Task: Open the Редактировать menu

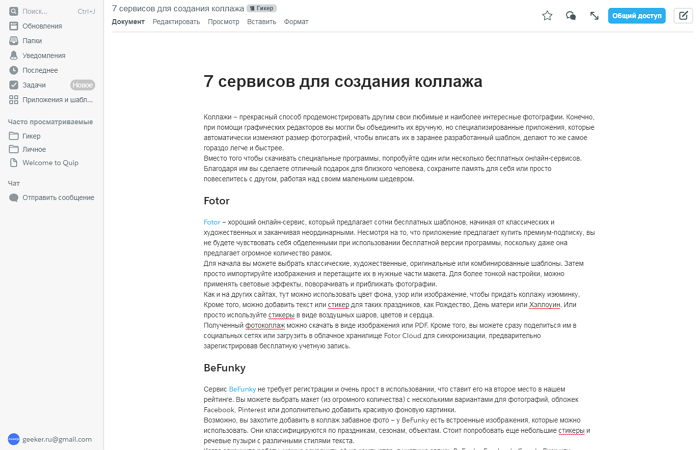Action: click(176, 21)
